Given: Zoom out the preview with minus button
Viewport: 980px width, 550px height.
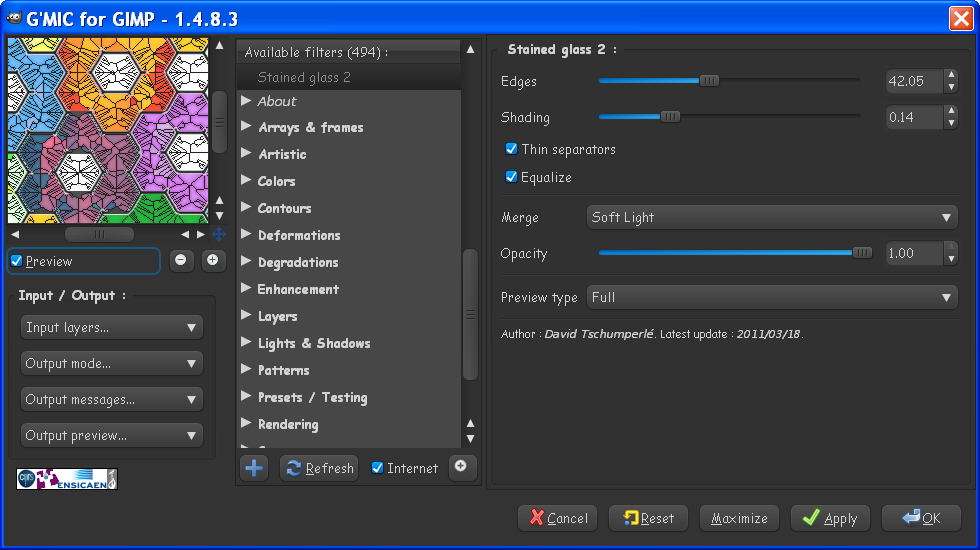Looking at the screenshot, I should pyautogui.click(x=181, y=260).
